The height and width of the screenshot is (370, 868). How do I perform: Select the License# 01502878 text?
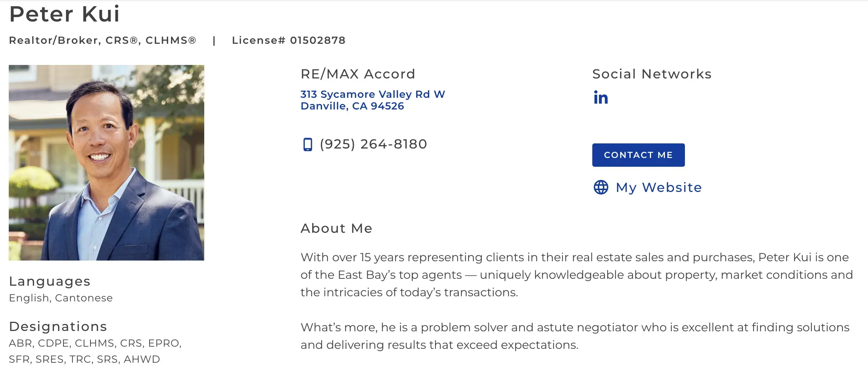point(288,40)
